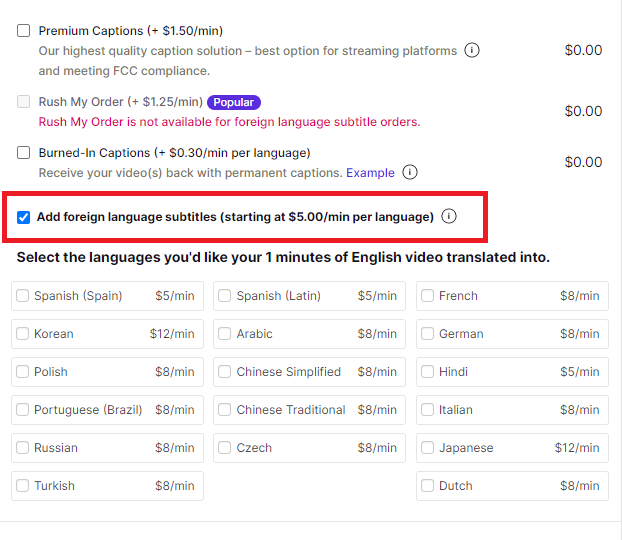Enable Premium Captions checkbox
Screen dimensions: 622x540
coord(24,31)
